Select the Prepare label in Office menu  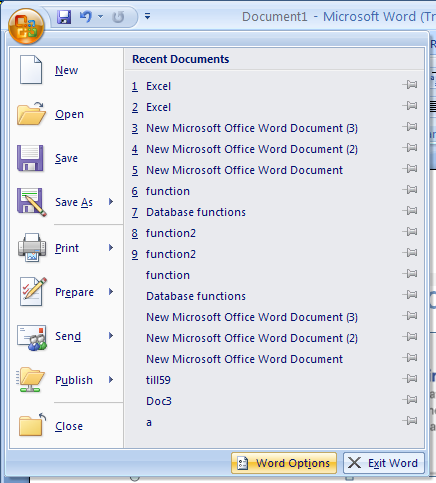coord(74,292)
